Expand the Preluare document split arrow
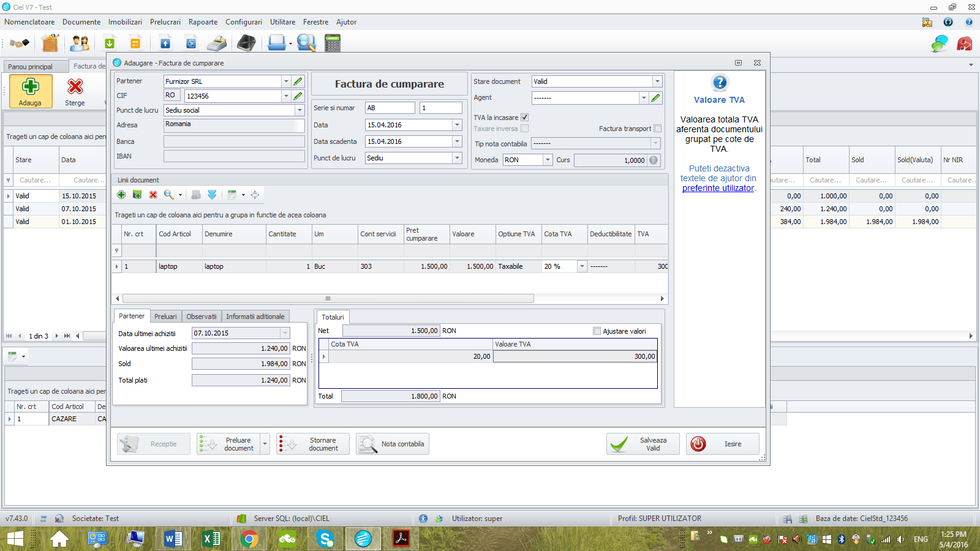 [265, 444]
